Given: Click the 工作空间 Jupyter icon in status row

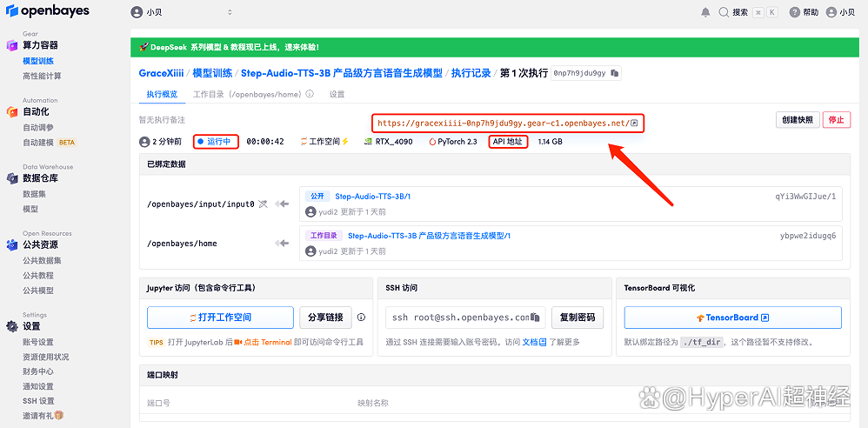Looking at the screenshot, I should click(304, 142).
